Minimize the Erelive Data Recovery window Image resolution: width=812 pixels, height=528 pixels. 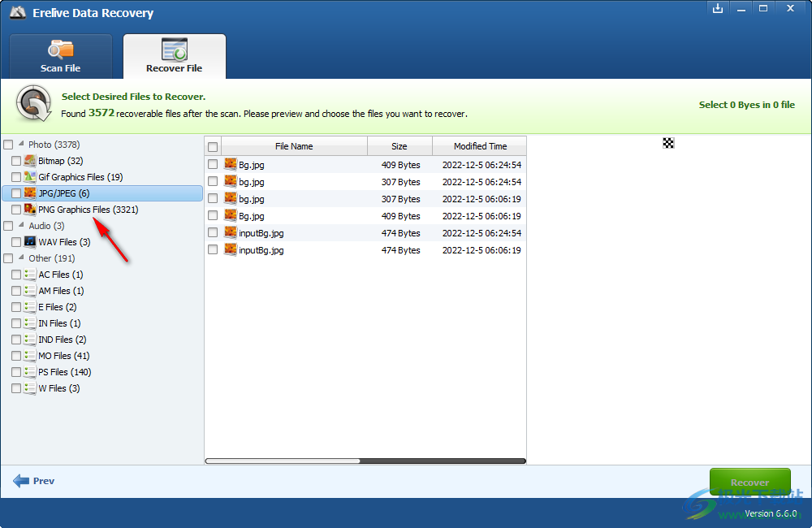pos(741,8)
